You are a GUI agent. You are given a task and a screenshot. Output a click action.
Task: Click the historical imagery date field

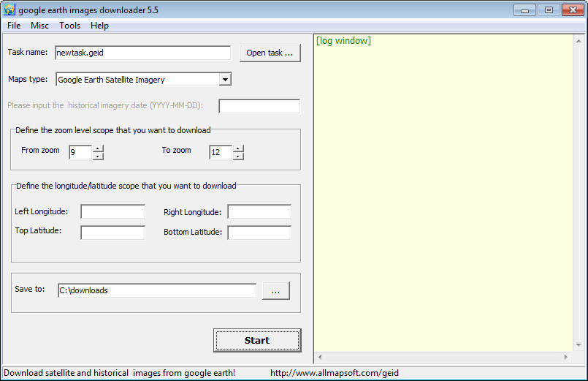coord(259,106)
